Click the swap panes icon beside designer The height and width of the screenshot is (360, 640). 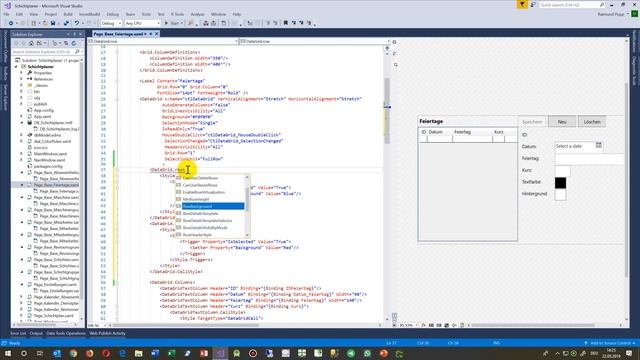pos(395,53)
